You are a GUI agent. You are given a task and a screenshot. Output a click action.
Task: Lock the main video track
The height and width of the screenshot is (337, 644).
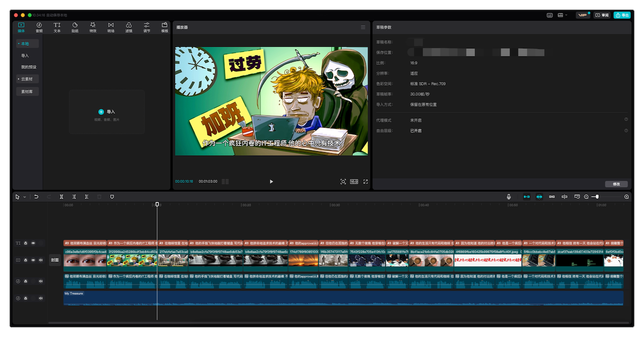coord(26,260)
